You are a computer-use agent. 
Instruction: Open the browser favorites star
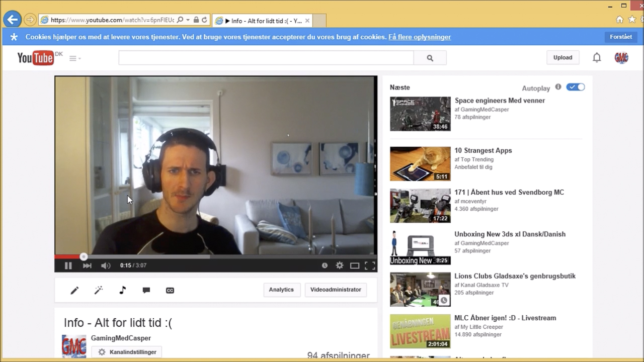[632, 20]
